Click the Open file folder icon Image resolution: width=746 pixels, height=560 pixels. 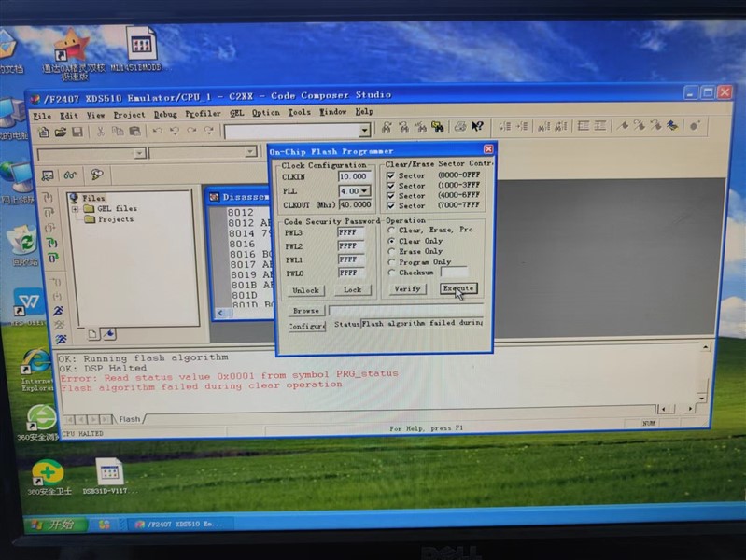tap(61, 132)
